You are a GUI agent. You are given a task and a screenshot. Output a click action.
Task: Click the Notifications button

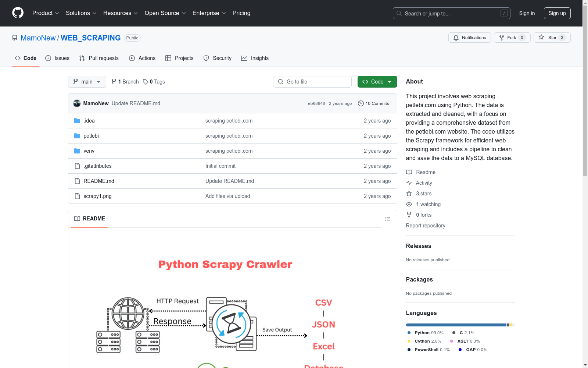pyautogui.click(x=470, y=38)
